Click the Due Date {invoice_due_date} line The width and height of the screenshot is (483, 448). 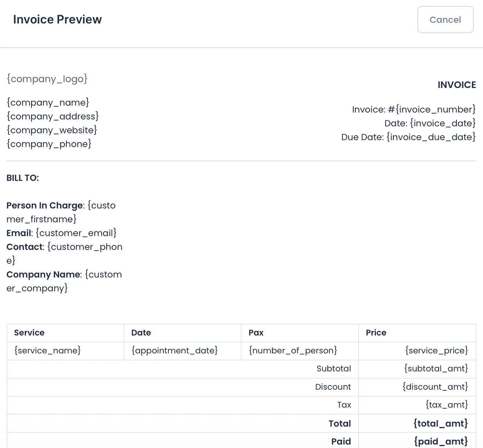[408, 137]
